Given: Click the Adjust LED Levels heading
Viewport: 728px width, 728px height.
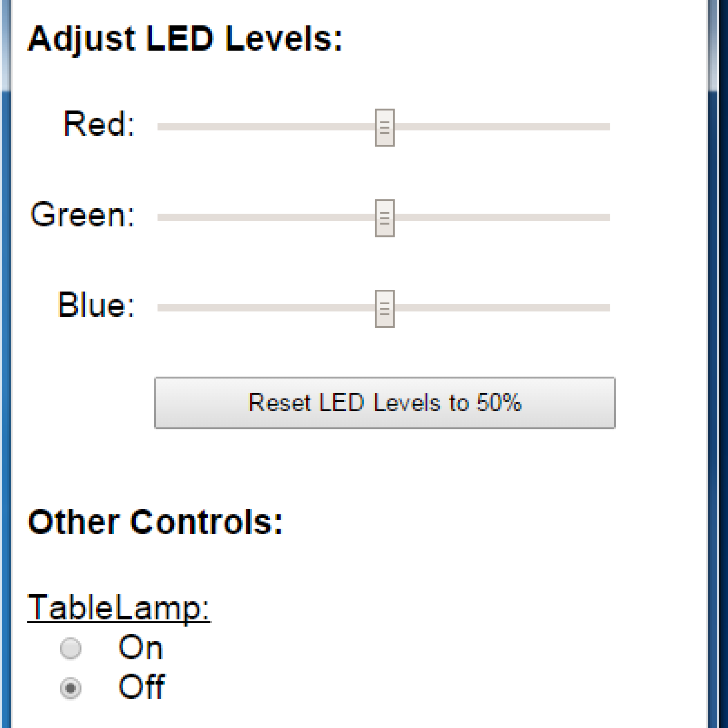Looking at the screenshot, I should tap(184, 39).
